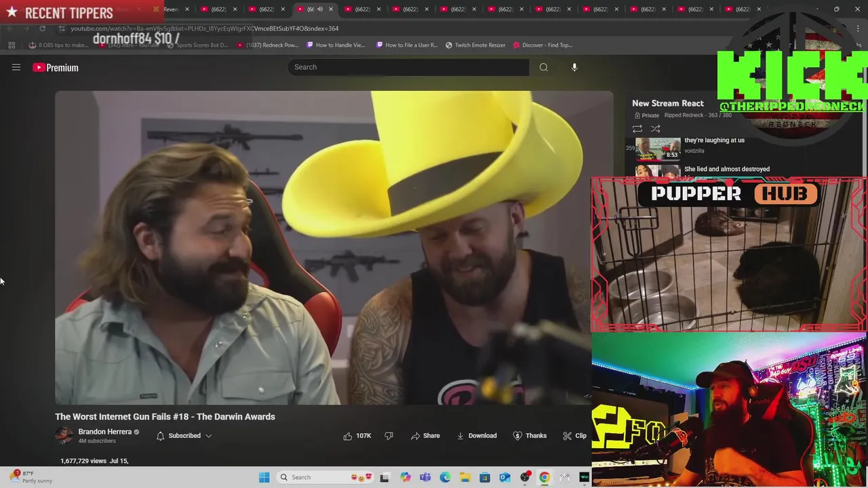Click the 1,677,729 views description text
The width and height of the screenshot is (868, 488).
coord(94,461)
